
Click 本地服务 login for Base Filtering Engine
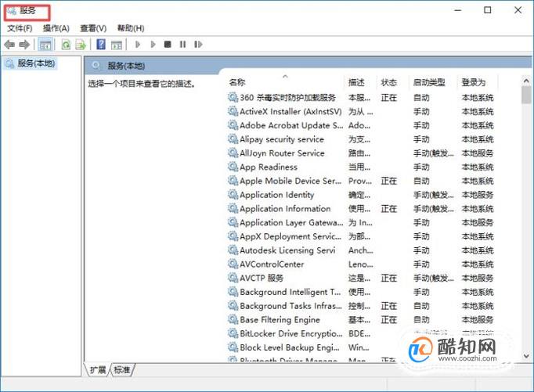click(x=477, y=320)
